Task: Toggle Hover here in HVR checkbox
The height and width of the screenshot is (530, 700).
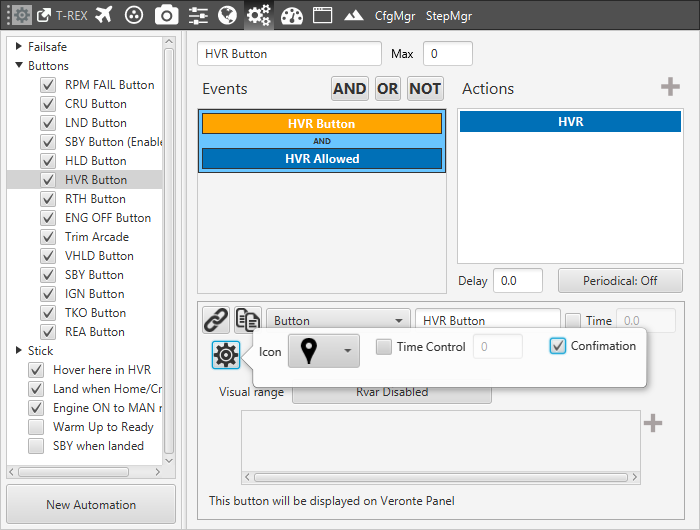Action: pyautogui.click(x=36, y=370)
